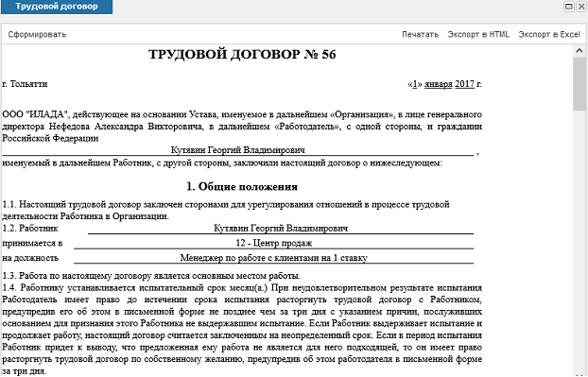The width and height of the screenshot is (588, 377).
Task: Click Печатать to print the document
Action: [x=420, y=34]
